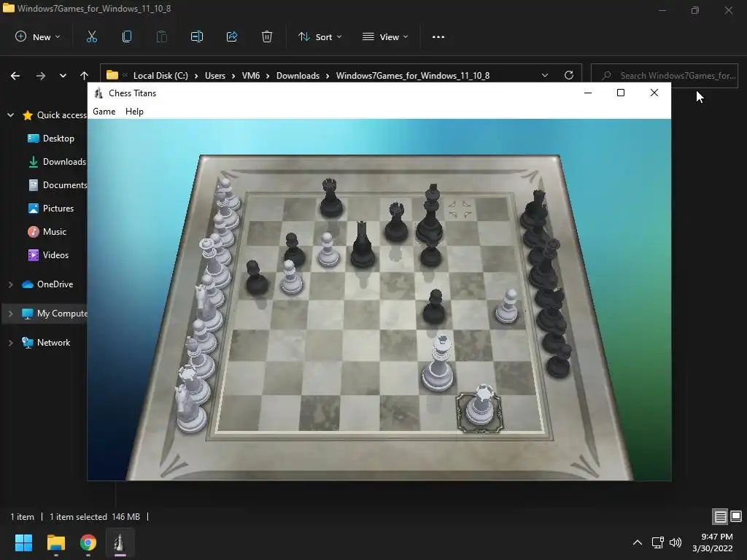Click Windows7Games_for_Windows_11_10_8 in address path
Viewport: 747px width, 560px height.
[413, 76]
